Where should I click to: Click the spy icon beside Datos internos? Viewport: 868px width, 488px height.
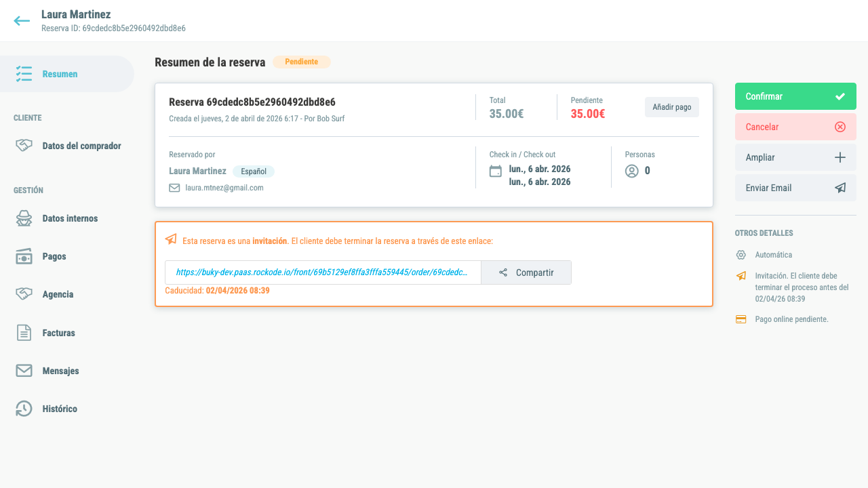tap(24, 218)
